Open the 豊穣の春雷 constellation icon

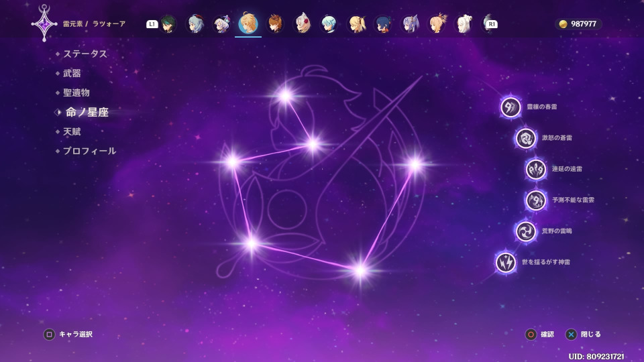[511, 107]
